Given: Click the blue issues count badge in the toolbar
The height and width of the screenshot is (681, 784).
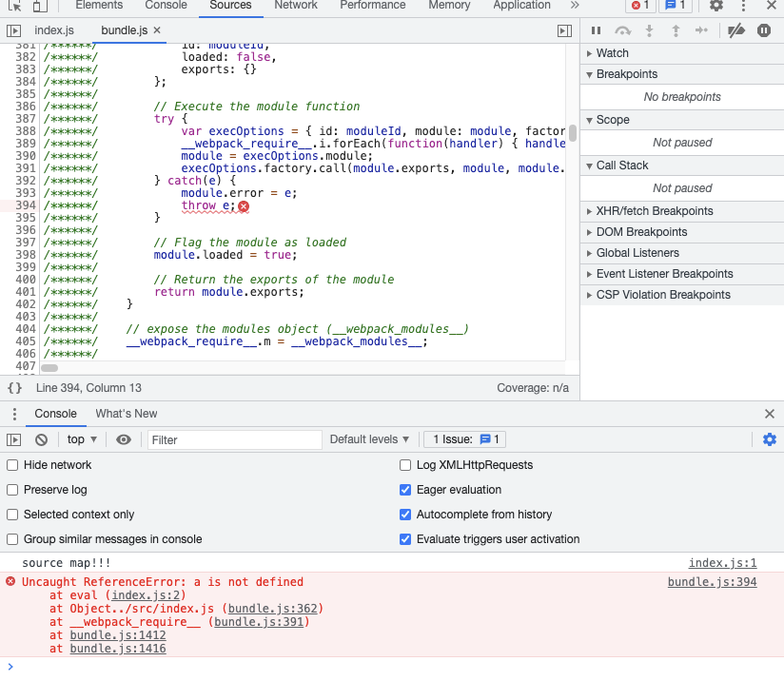Looking at the screenshot, I should tap(676, 6).
